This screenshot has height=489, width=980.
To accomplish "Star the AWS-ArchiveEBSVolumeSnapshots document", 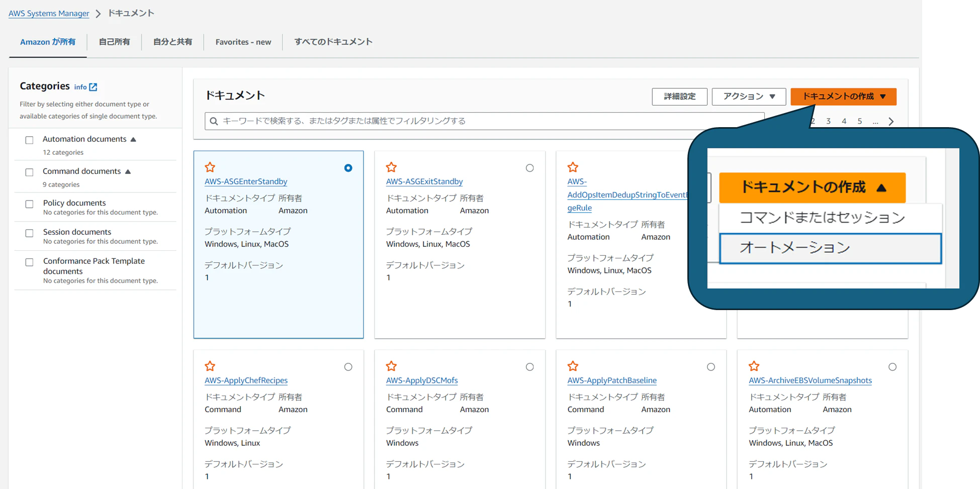I will [754, 366].
